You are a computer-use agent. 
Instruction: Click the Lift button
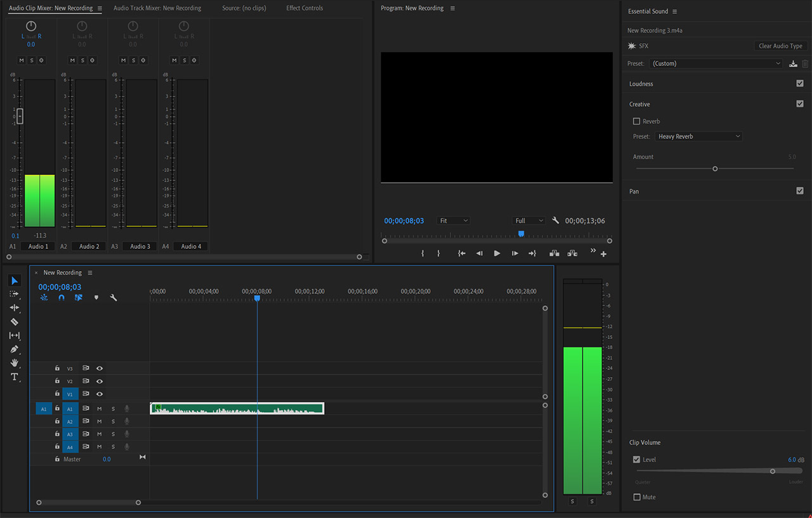pos(554,253)
